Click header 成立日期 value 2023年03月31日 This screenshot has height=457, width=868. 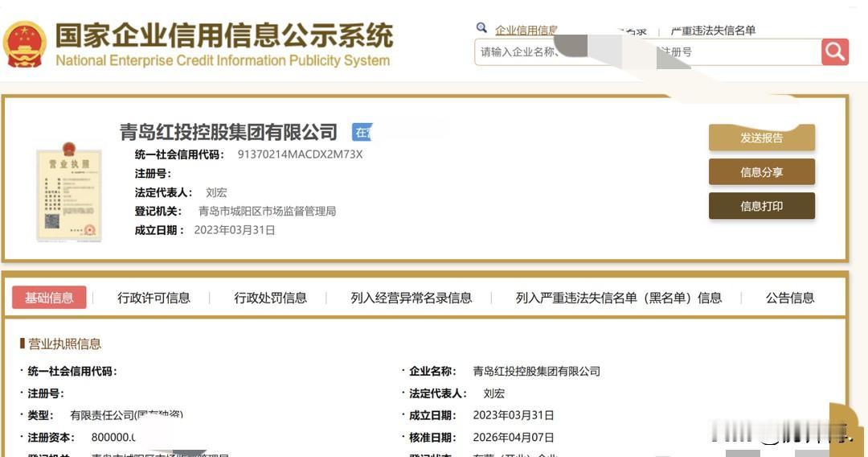coord(235,230)
